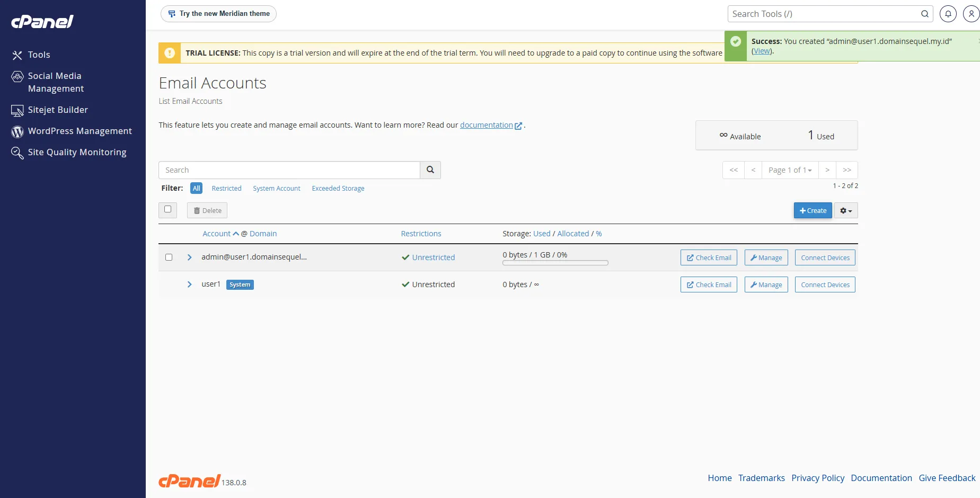Image resolution: width=980 pixels, height=498 pixels.
Task: Expand the user1 system account row
Action: click(x=189, y=284)
